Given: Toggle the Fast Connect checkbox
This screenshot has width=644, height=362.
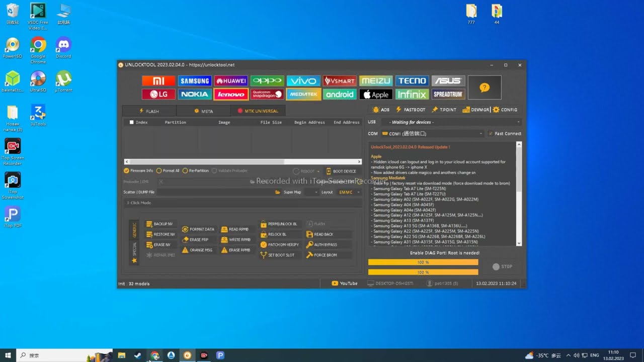Looking at the screenshot, I should 490,134.
